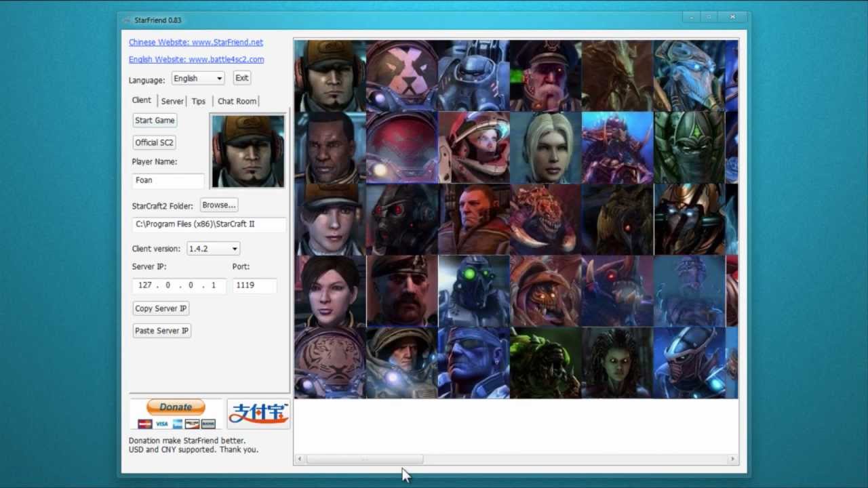Edit the Player Name field
The height and width of the screenshot is (488, 868).
[x=168, y=180]
